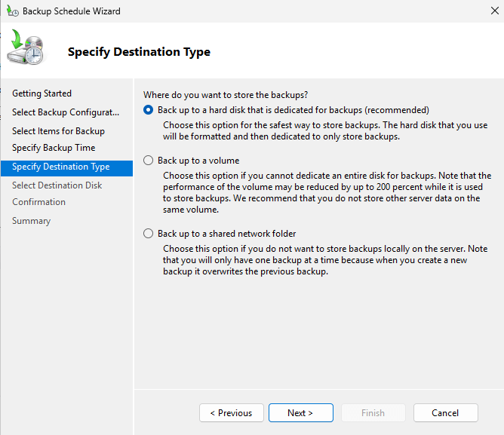Click the Select Destination Disk step
This screenshot has height=435, width=504.
click(57, 185)
